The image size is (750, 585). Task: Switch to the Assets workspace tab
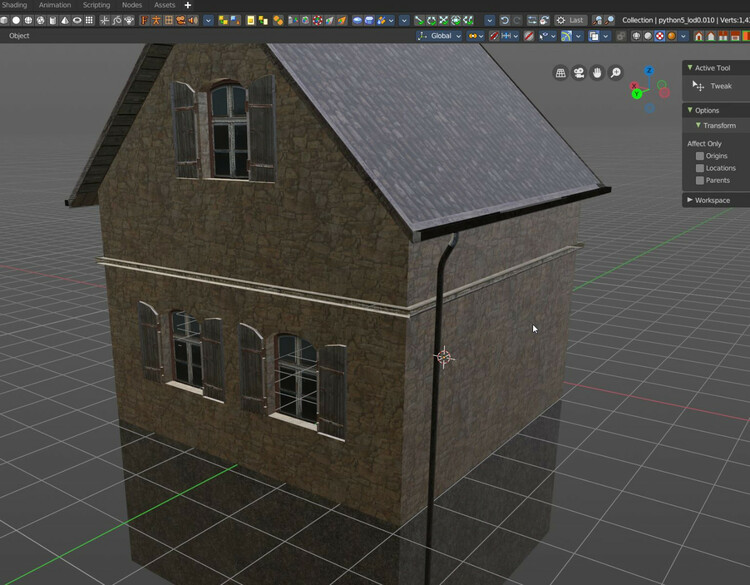(x=165, y=5)
